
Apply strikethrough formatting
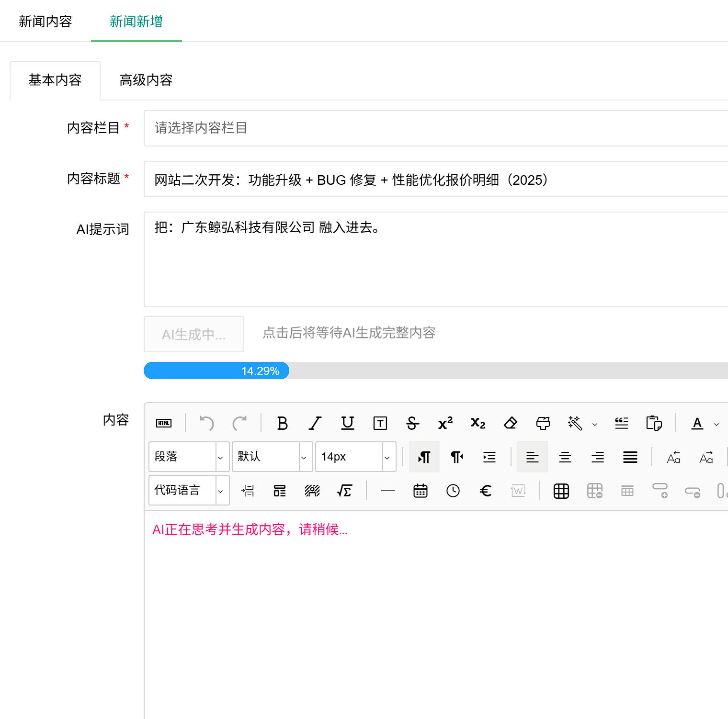coord(412,423)
